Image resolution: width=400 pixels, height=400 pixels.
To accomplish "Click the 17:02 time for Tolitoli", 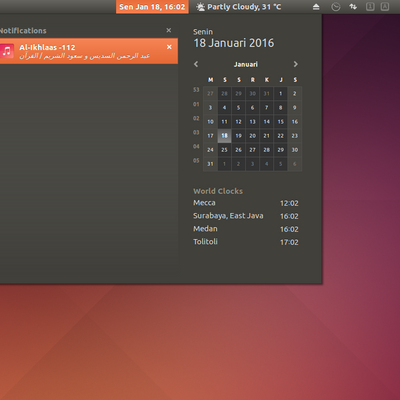I will coord(289,242).
